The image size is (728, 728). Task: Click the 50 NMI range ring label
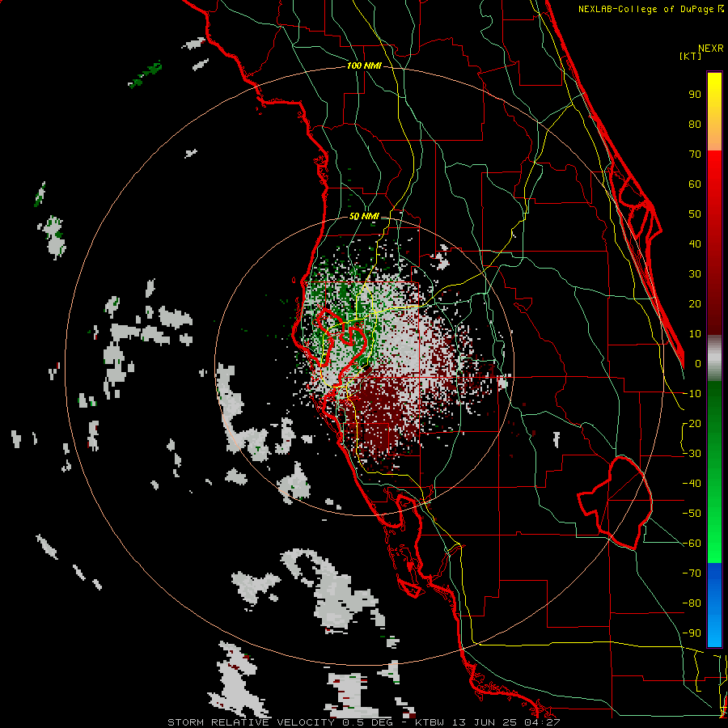[363, 217]
